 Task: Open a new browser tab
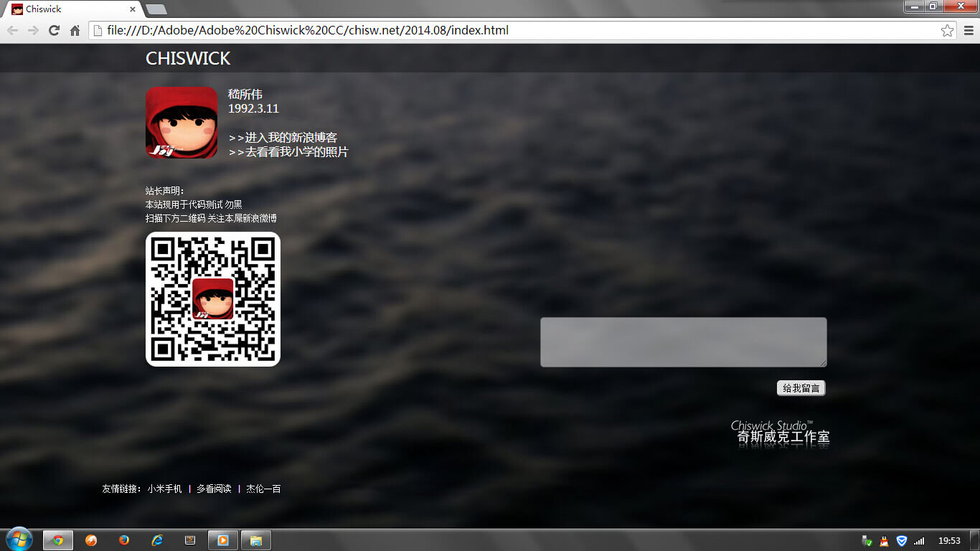coord(156,9)
